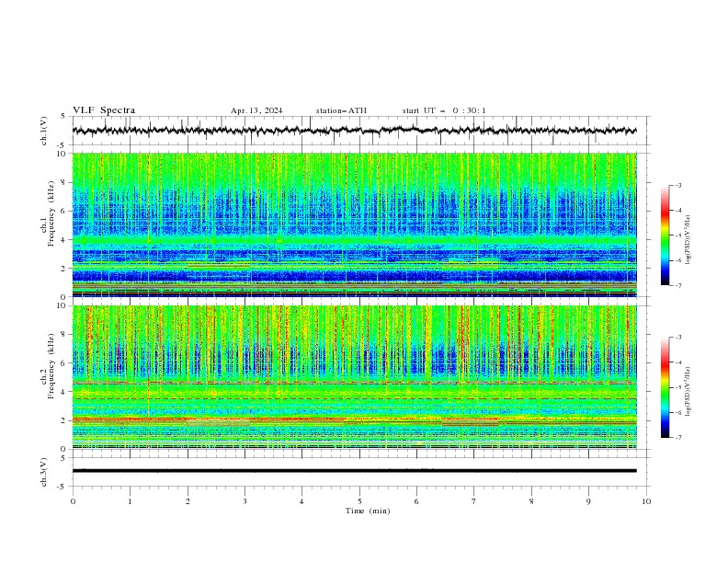Click the ch.2 color bar "log(PSD)(V²/Hz)" label
The width and height of the screenshot is (728, 563).
click(x=688, y=392)
